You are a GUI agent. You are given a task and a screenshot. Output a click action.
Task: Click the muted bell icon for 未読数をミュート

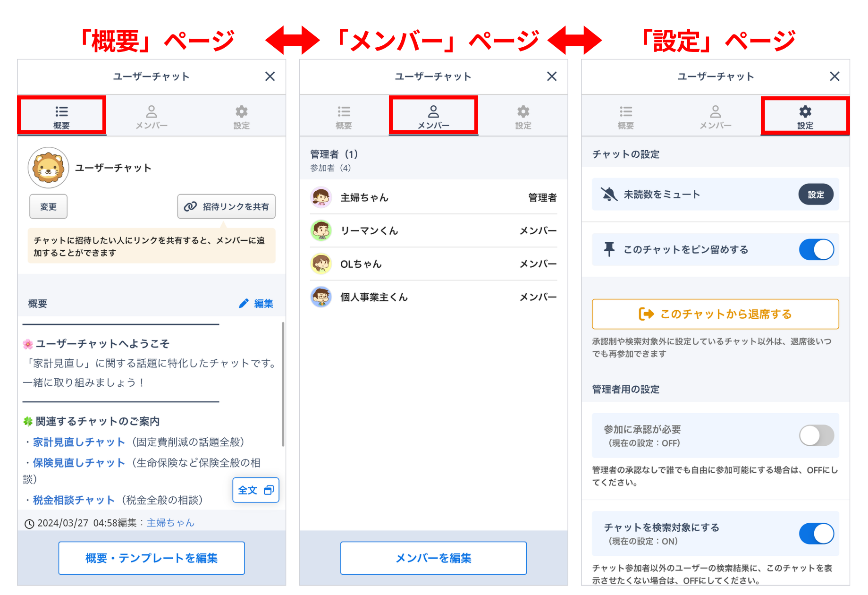(609, 194)
